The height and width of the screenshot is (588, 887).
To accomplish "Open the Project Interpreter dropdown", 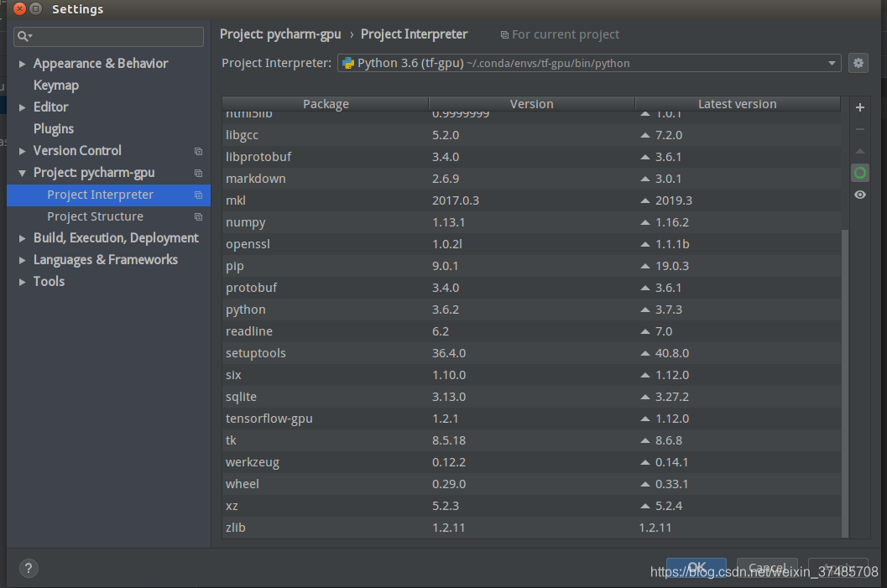I will pyautogui.click(x=832, y=63).
